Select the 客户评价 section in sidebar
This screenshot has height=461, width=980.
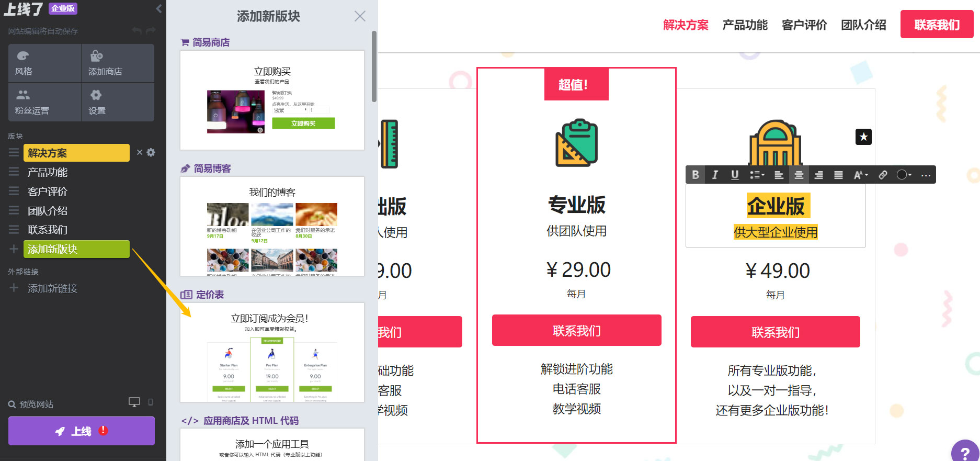coord(48,192)
